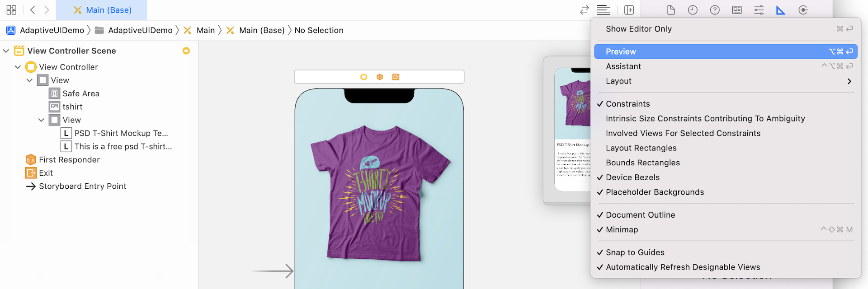The width and height of the screenshot is (868, 289).
Task: Toggle the Device Bezels option
Action: [632, 177]
